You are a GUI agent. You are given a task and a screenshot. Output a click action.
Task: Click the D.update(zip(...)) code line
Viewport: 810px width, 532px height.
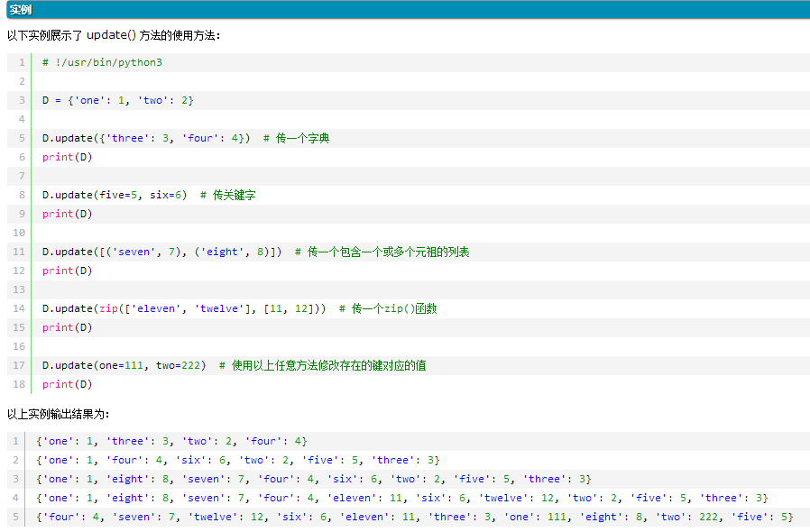184,308
